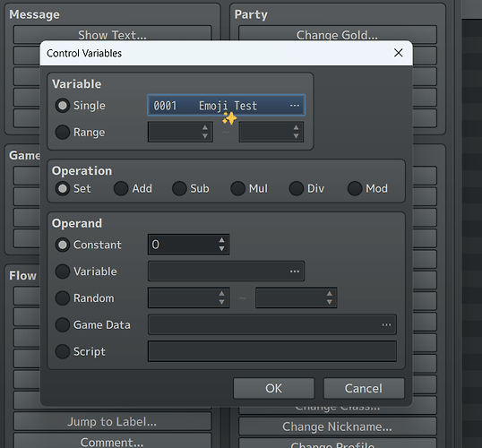This screenshot has width=482, height=448.
Task: Choose the Div operation
Action: (296, 188)
